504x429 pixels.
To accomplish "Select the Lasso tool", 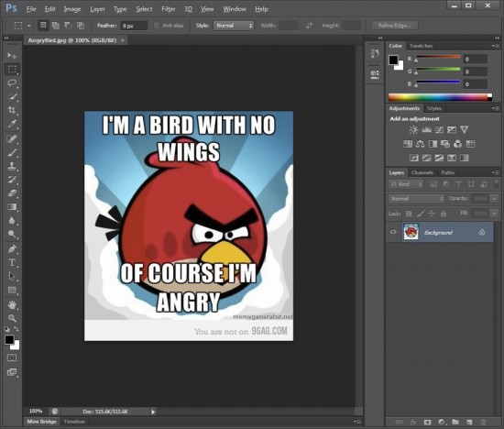I will coord(12,83).
